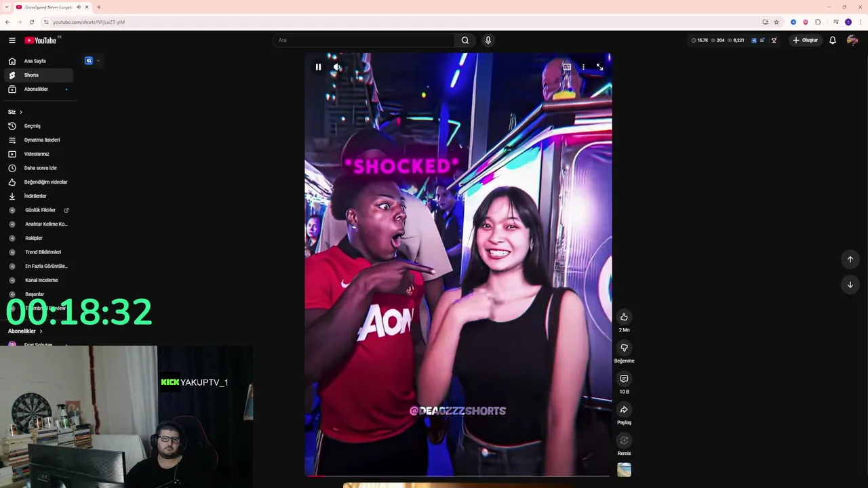Open Anahtar Kelime Ko... tool
Image resolution: width=868 pixels, height=488 pixels.
(38, 224)
